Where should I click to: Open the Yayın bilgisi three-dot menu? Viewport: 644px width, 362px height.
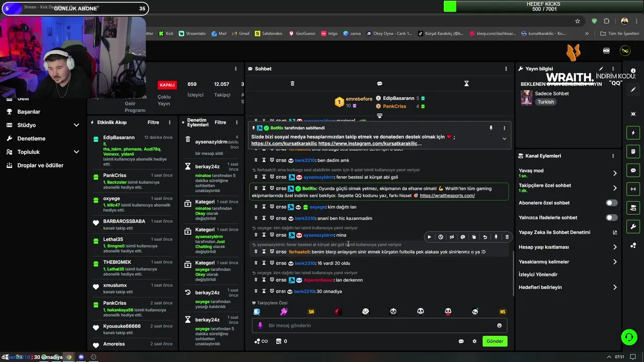point(613,69)
